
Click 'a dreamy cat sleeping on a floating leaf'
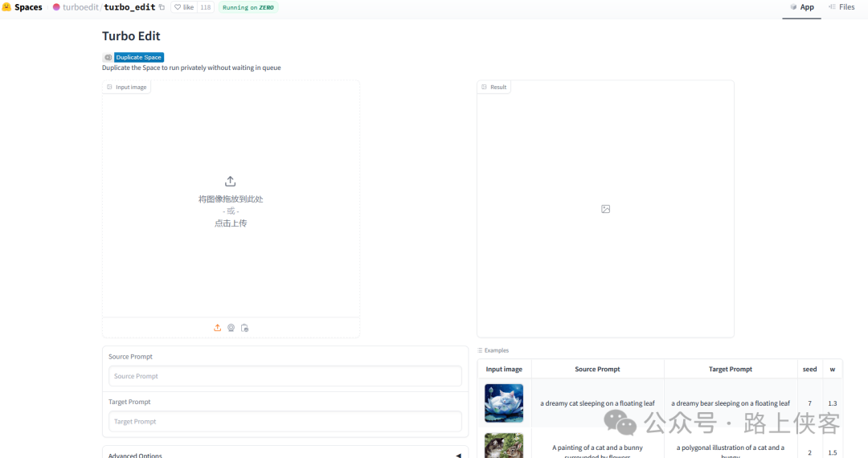point(597,403)
